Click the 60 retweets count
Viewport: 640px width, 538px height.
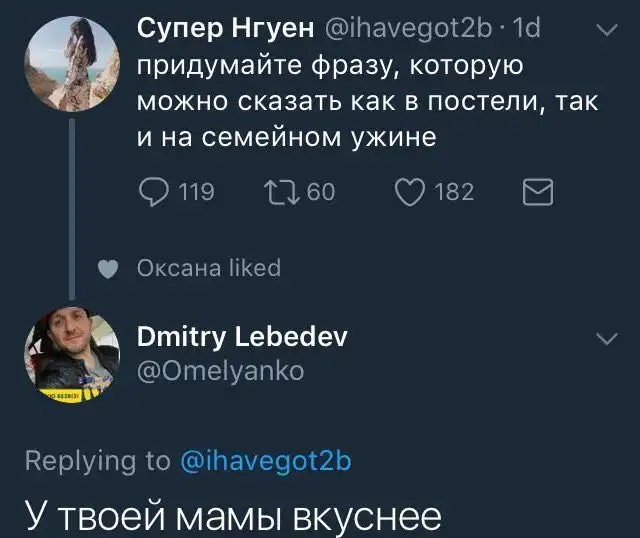click(320, 191)
